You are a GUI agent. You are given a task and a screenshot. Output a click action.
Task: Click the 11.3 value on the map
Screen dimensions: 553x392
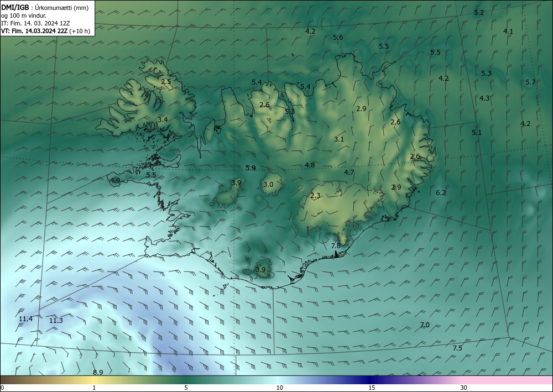(x=56, y=321)
